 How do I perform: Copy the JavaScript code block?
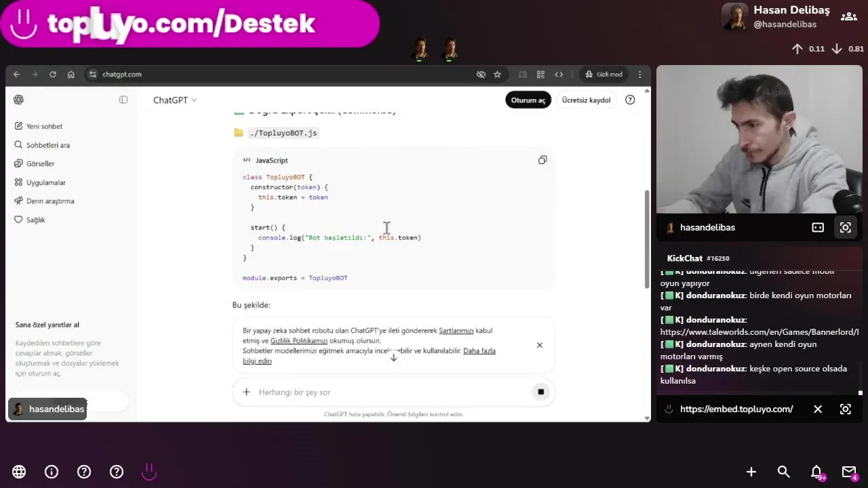(x=542, y=160)
